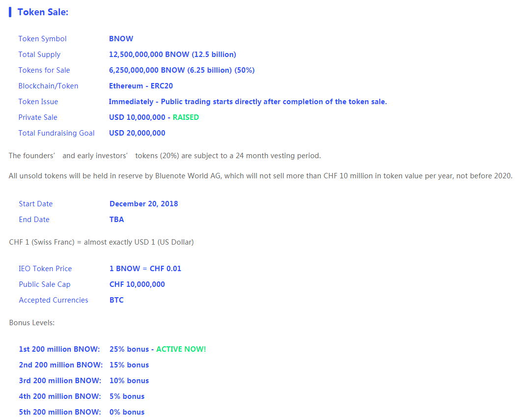The image size is (528, 420).
Task: Select the IEO Token Price label
Action: click(x=45, y=269)
